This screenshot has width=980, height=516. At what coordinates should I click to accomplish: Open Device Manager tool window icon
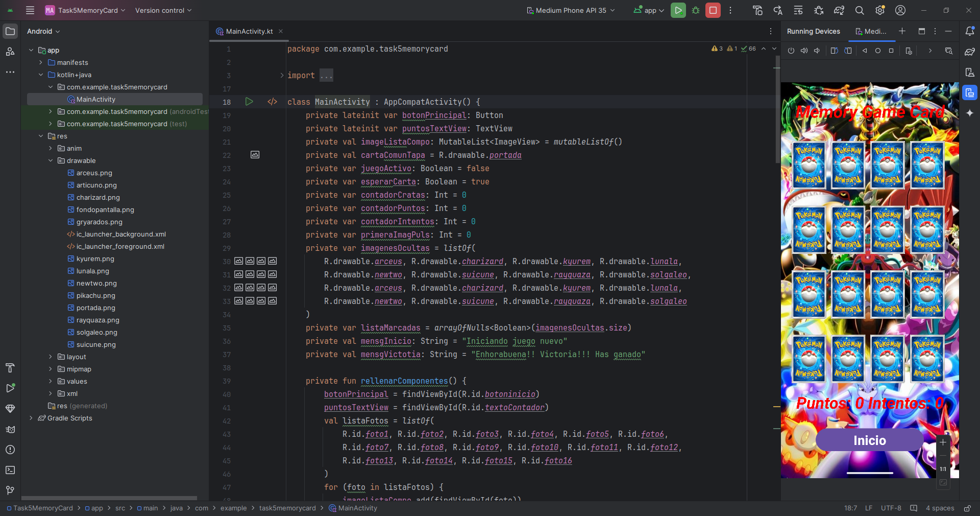970,72
